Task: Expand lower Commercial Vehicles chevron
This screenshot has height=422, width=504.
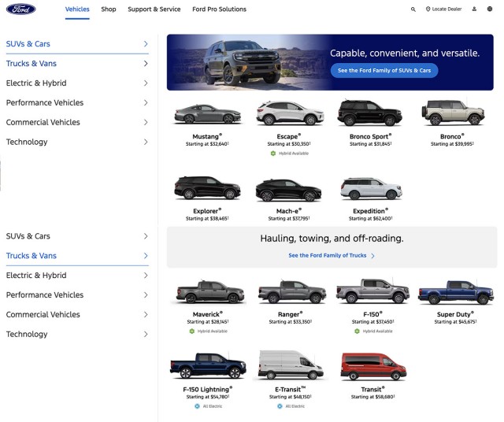Action: [x=146, y=315]
